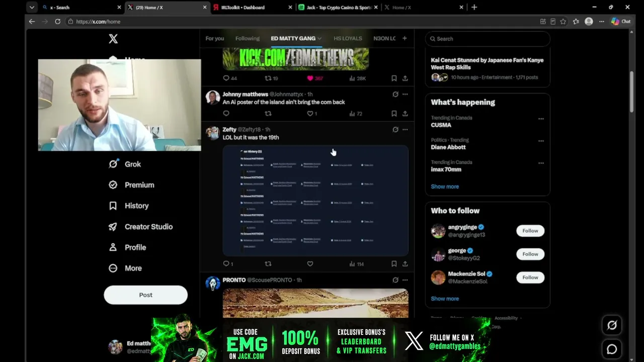Open more options for the Diane Abbott trend
Viewport: 644px width, 362px height.
(541, 141)
